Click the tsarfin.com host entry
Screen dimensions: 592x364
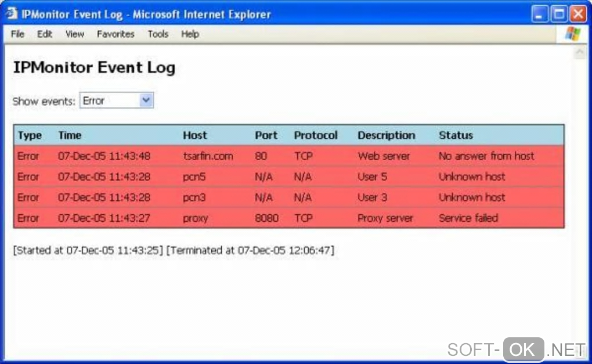(x=208, y=156)
